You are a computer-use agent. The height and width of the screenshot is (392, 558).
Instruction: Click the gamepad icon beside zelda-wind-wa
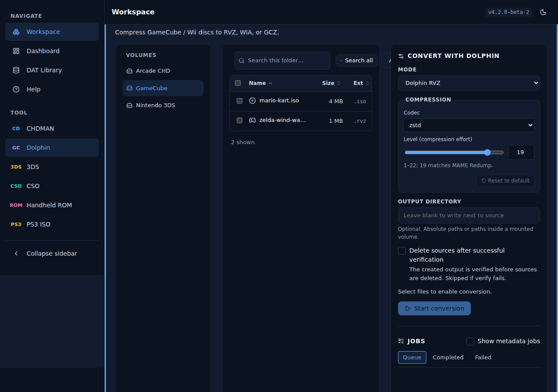pos(252,120)
